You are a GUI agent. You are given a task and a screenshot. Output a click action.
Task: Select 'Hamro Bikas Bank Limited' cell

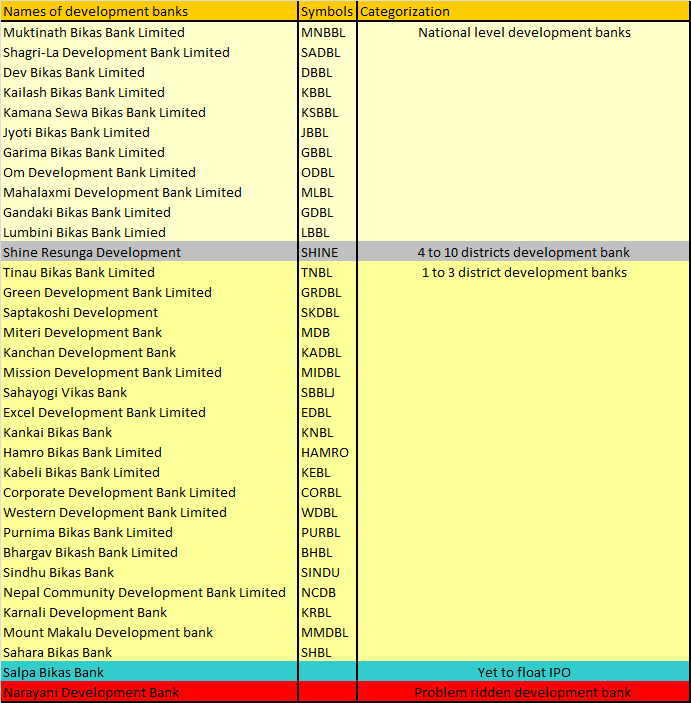pyautogui.click(x=149, y=452)
